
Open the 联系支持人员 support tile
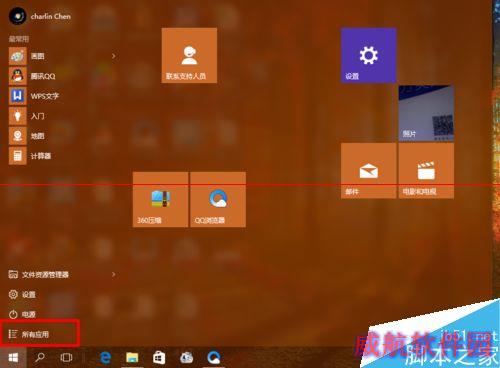pyautogui.click(x=189, y=55)
